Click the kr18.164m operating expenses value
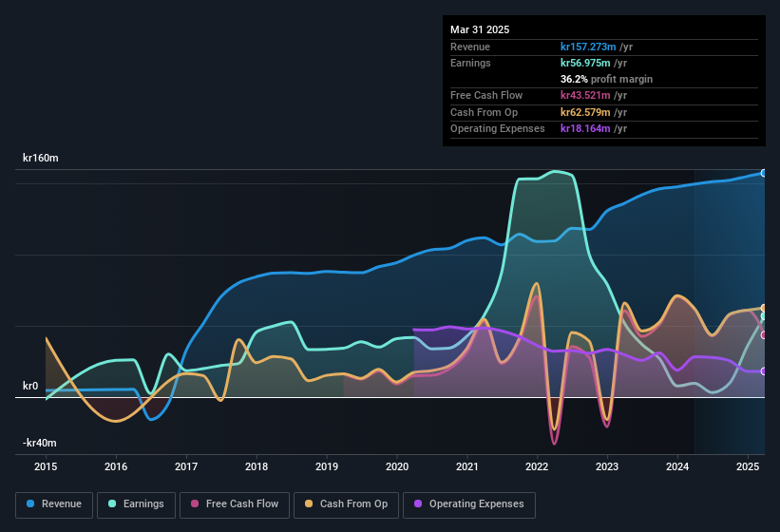 pos(585,129)
